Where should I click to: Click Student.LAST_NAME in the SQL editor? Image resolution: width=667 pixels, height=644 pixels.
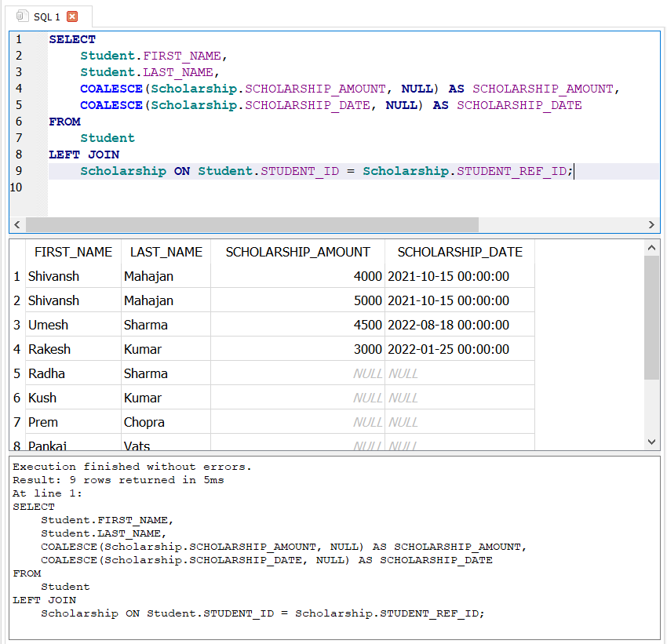coord(147,73)
